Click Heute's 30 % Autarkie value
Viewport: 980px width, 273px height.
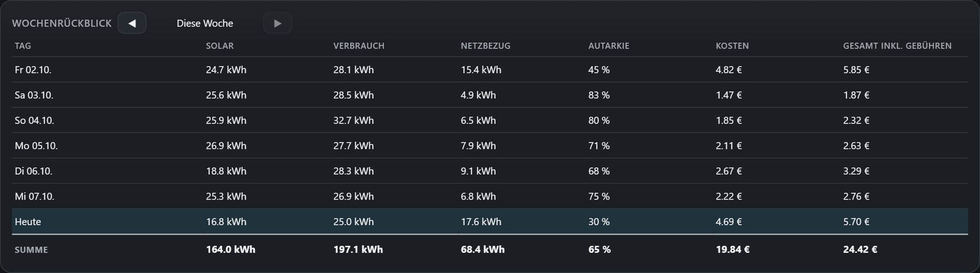(599, 222)
